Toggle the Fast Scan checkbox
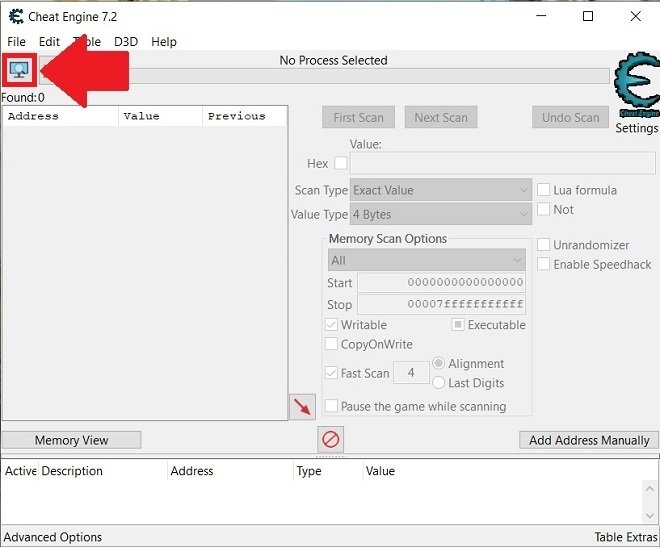The height and width of the screenshot is (547, 660). click(331, 373)
